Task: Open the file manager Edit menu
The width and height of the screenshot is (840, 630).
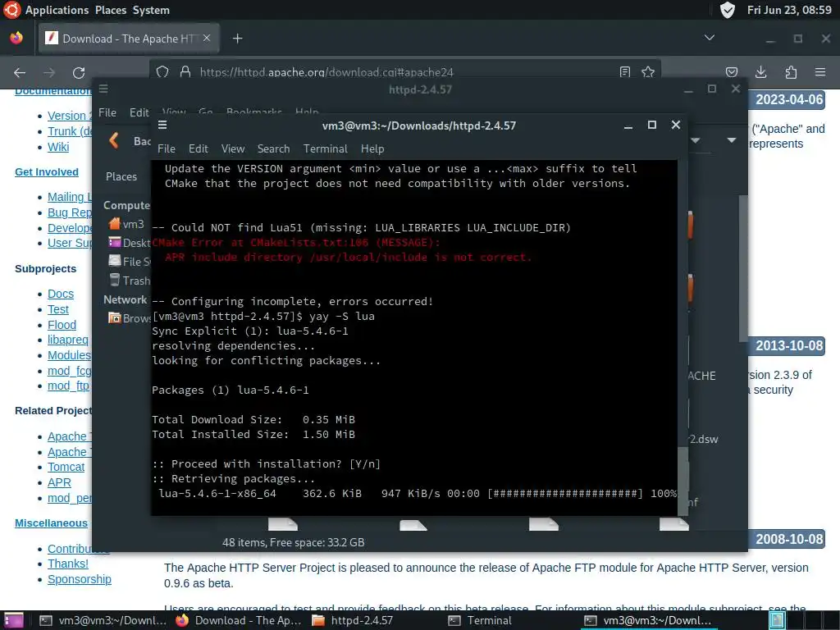Action: pos(139,112)
